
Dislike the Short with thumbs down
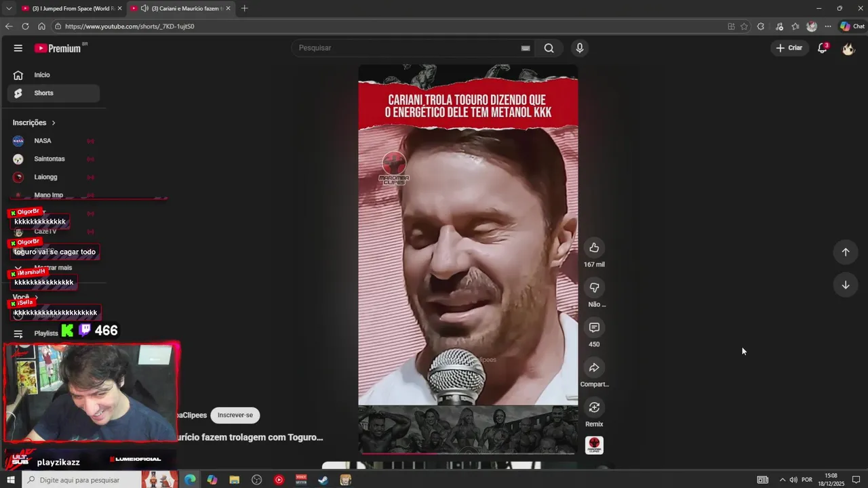coord(594,287)
